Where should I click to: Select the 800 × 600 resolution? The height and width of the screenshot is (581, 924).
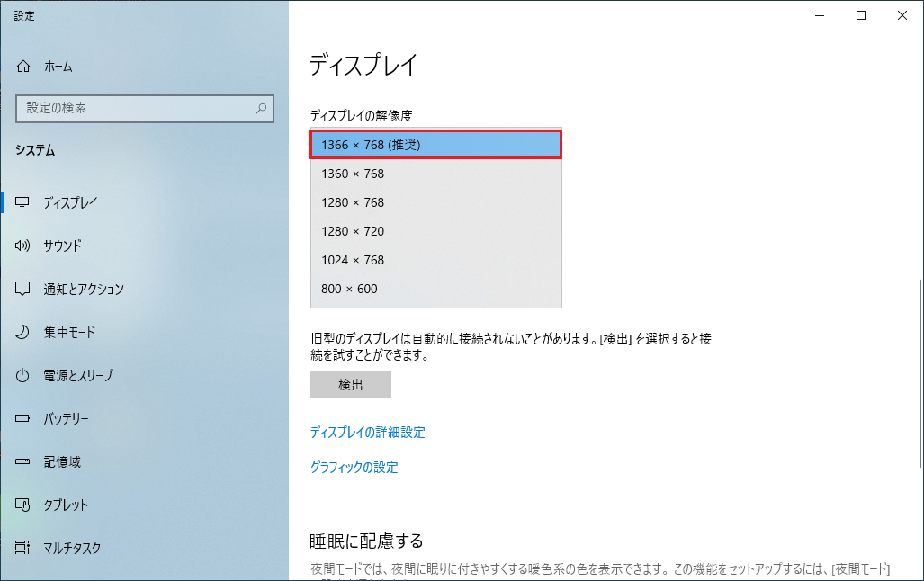(435, 289)
